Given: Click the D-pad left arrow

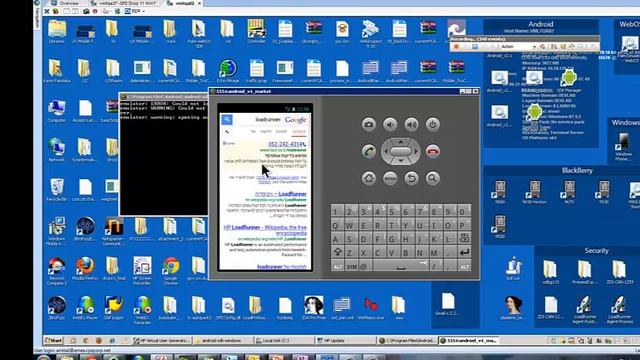Looking at the screenshot, I should (x=386, y=151).
